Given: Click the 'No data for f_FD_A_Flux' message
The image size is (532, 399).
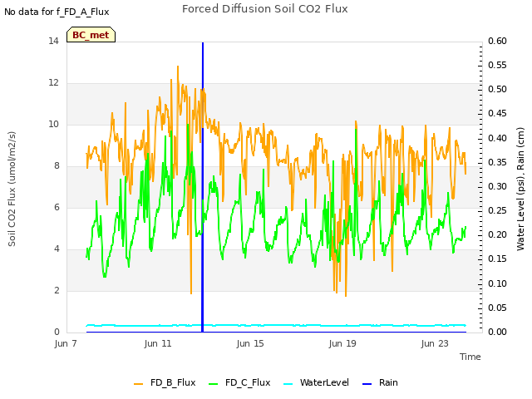Looking at the screenshot, I should click(x=57, y=12).
